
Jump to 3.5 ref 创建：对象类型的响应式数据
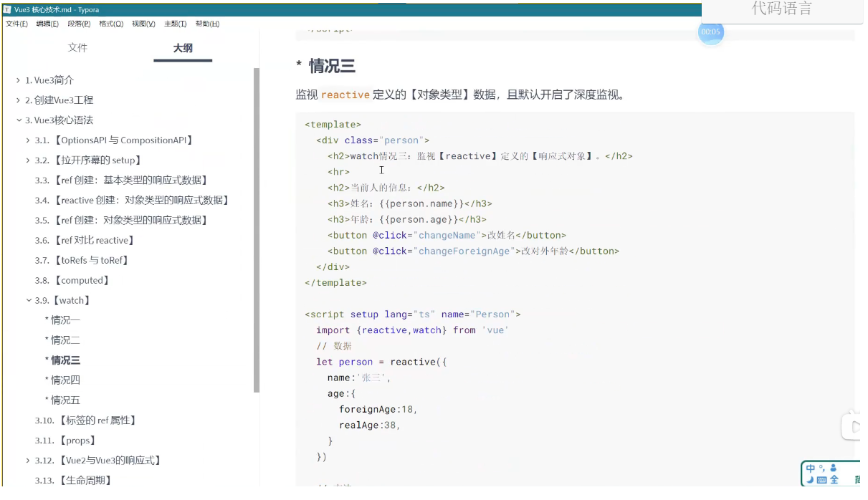point(123,221)
